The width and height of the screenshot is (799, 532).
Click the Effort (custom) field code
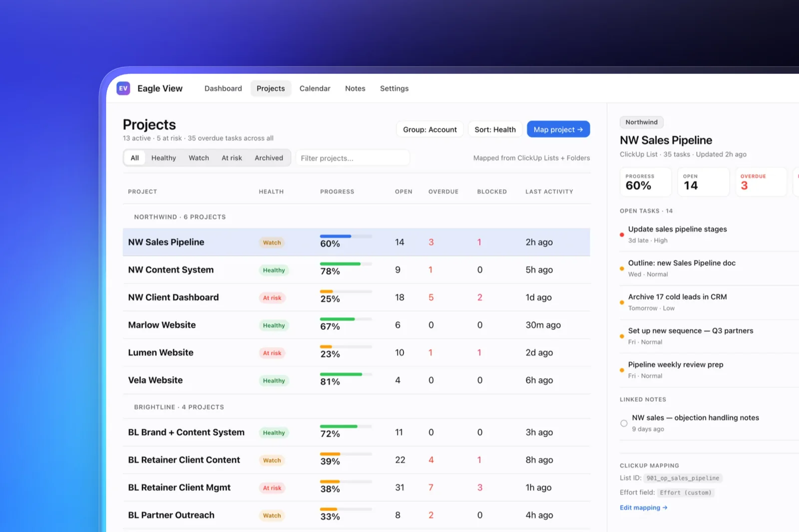pos(686,493)
